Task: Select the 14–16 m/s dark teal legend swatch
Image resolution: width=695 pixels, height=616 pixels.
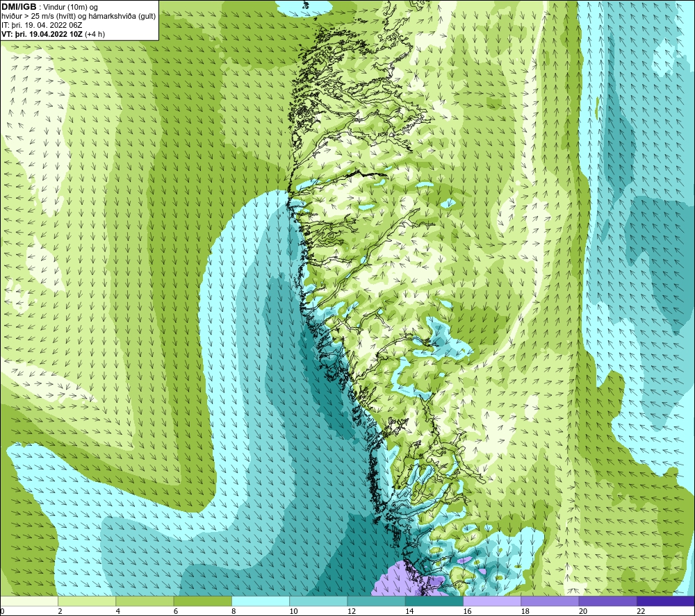Action: click(x=434, y=601)
